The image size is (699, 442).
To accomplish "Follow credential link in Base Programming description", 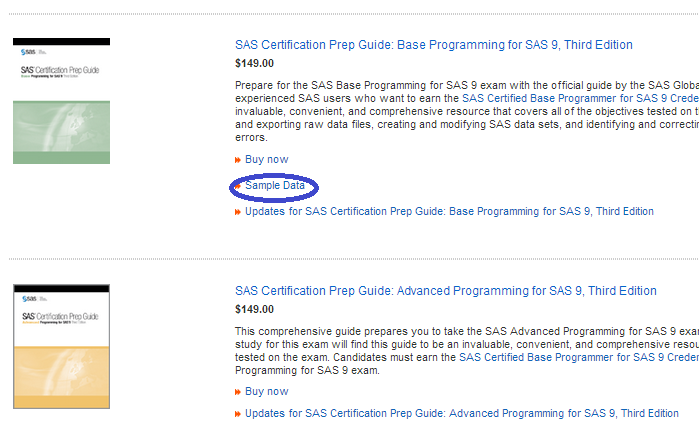I will [579, 99].
